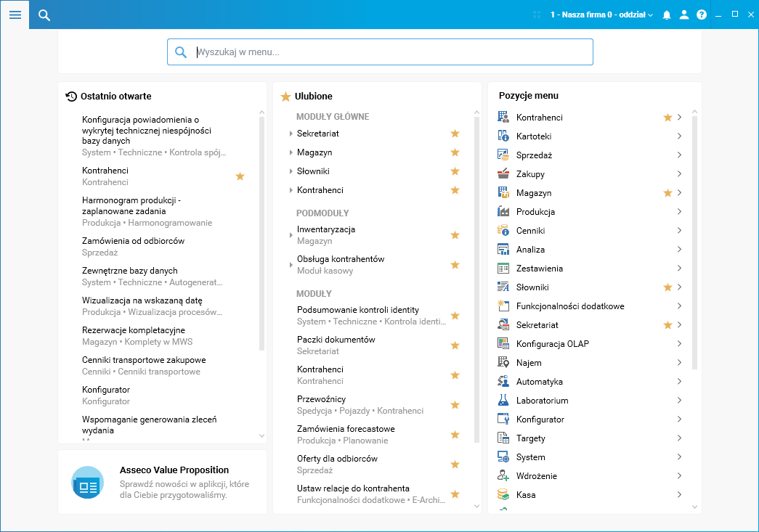Open Produkcja submenu chevron
This screenshot has width=759, height=532.
coord(679,211)
